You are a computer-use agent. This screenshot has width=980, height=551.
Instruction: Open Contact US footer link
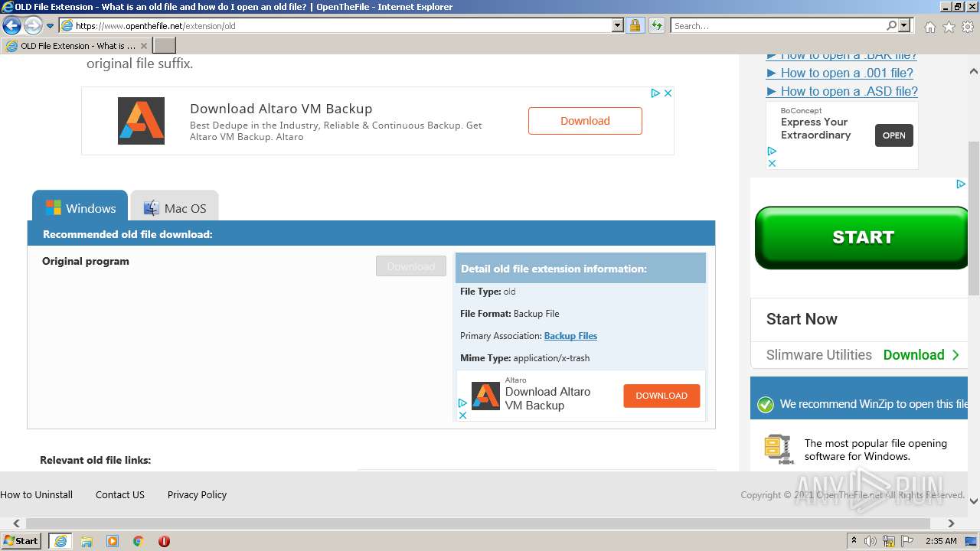[x=120, y=494]
